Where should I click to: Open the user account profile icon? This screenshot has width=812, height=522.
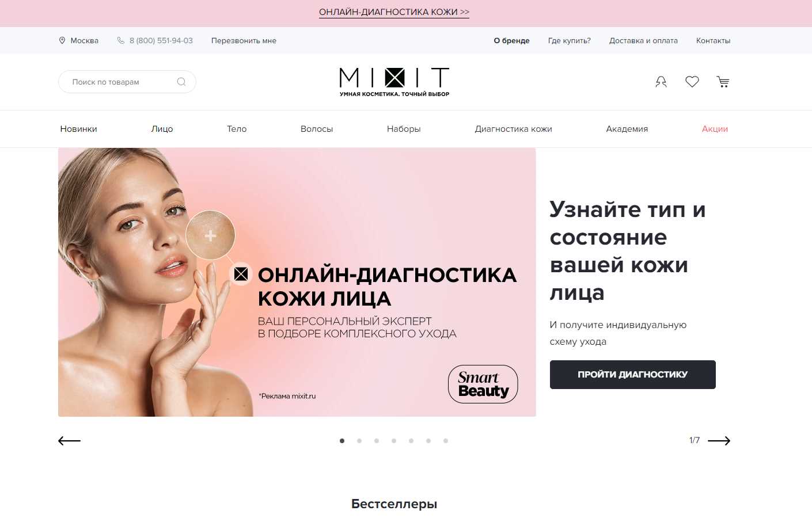[x=661, y=82]
